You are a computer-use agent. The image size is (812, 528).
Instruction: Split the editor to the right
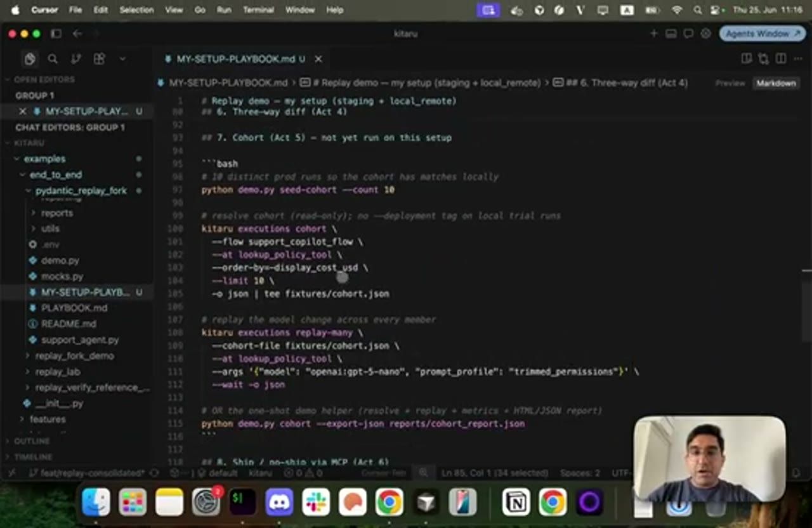tap(781, 58)
